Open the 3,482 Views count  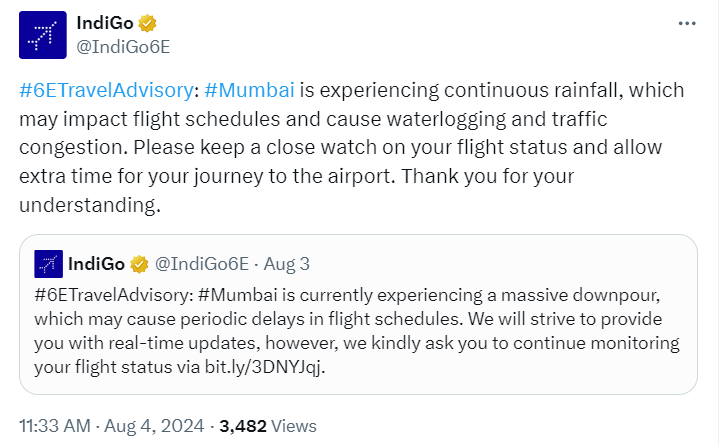click(268, 425)
